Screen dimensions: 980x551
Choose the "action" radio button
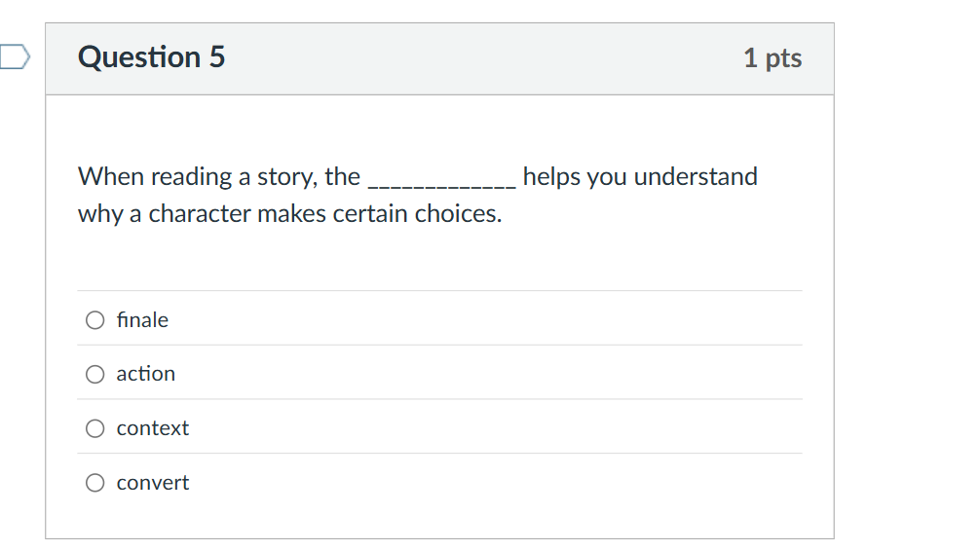[x=94, y=374]
